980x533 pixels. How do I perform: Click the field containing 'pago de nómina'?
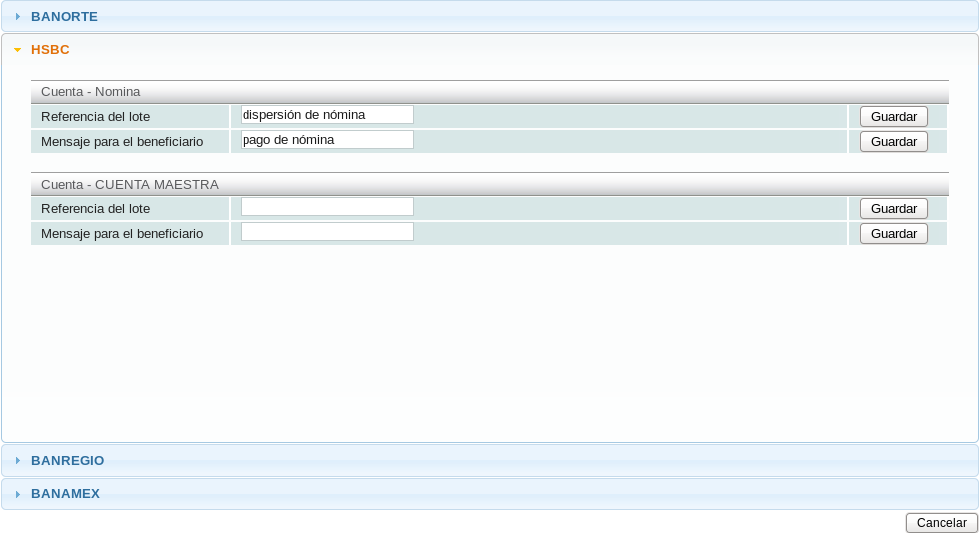[x=326, y=140]
